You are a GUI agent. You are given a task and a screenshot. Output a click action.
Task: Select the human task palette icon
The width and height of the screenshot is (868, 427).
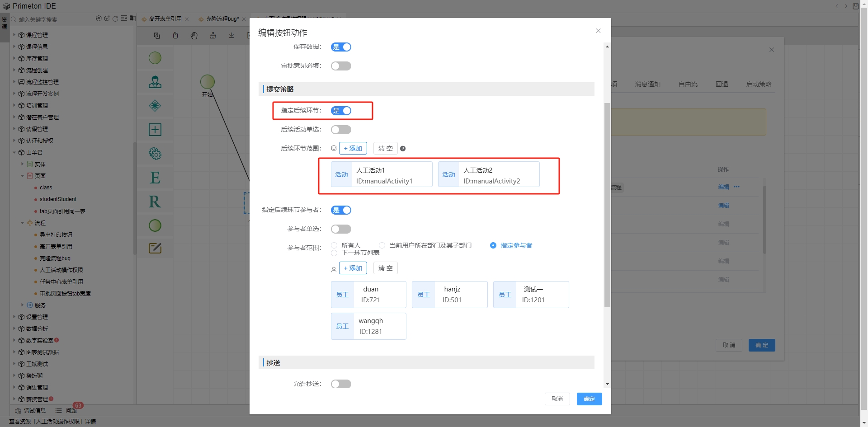pyautogui.click(x=155, y=82)
